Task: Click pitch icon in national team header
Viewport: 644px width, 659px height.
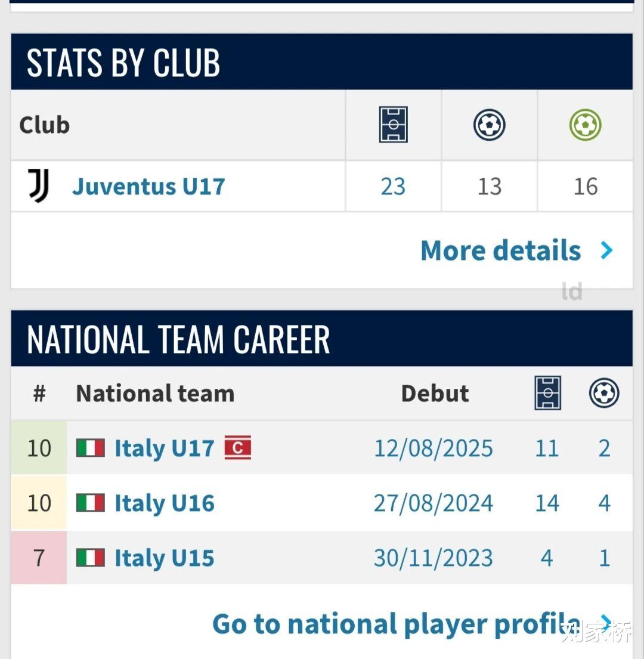Action: (547, 393)
